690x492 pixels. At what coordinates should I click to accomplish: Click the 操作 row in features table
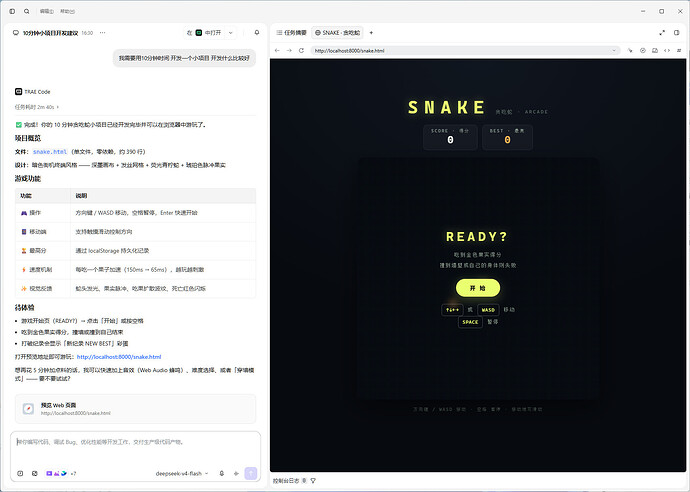[136, 213]
